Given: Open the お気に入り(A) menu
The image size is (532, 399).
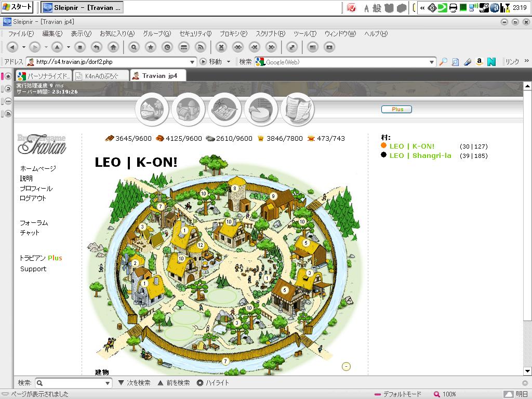Looking at the screenshot, I should tap(117, 34).
